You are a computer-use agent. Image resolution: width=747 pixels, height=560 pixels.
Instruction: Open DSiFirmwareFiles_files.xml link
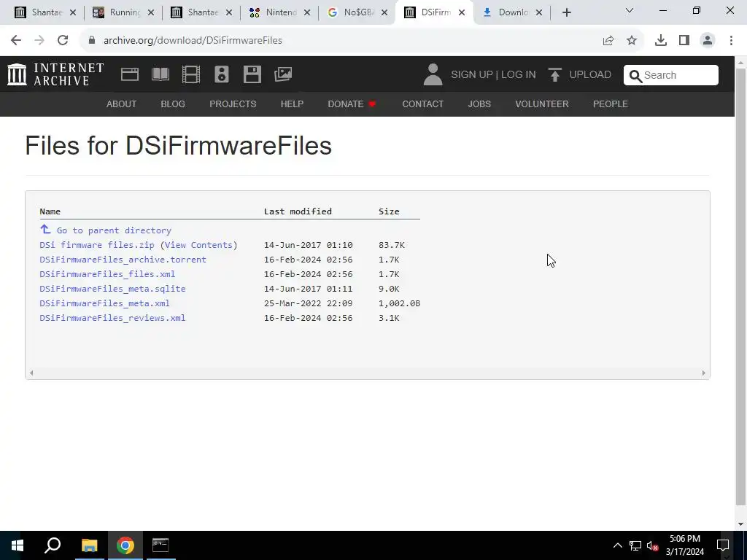click(x=107, y=274)
